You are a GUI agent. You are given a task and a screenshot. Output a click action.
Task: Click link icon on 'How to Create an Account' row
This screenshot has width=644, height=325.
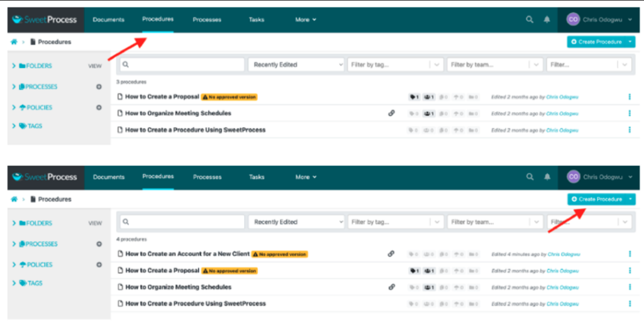click(x=391, y=253)
